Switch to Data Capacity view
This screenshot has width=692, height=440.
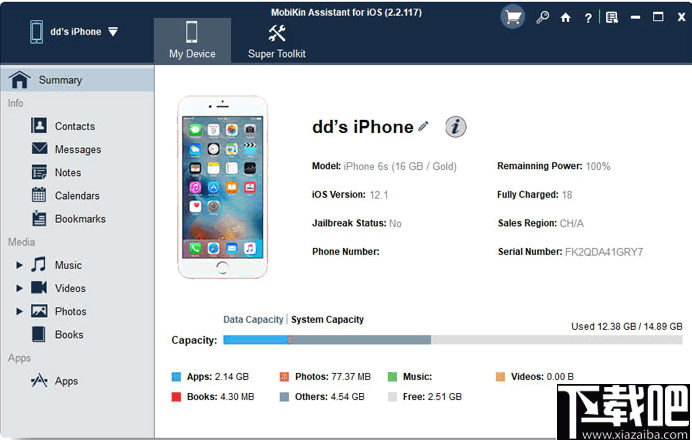(253, 320)
